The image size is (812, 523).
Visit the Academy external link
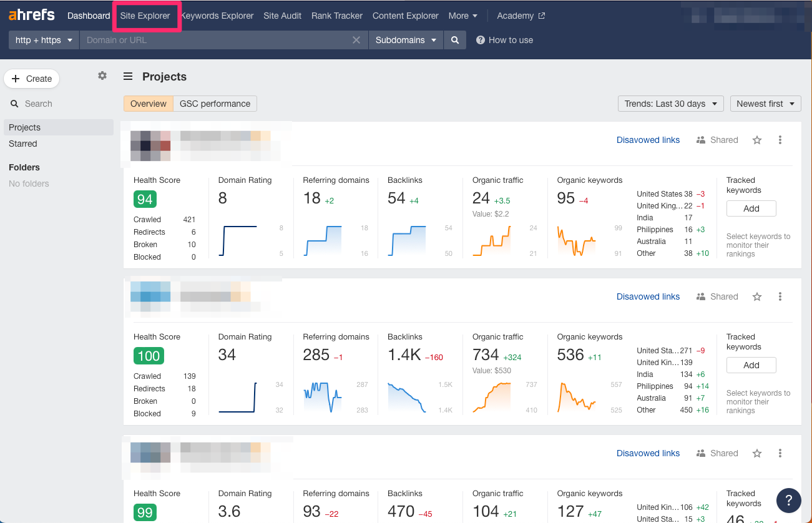coord(521,16)
